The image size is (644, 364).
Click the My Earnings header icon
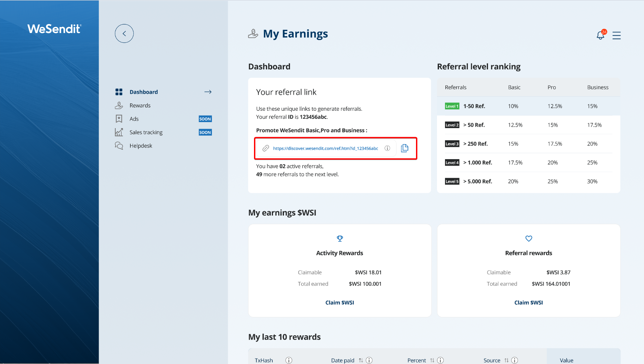pyautogui.click(x=253, y=34)
